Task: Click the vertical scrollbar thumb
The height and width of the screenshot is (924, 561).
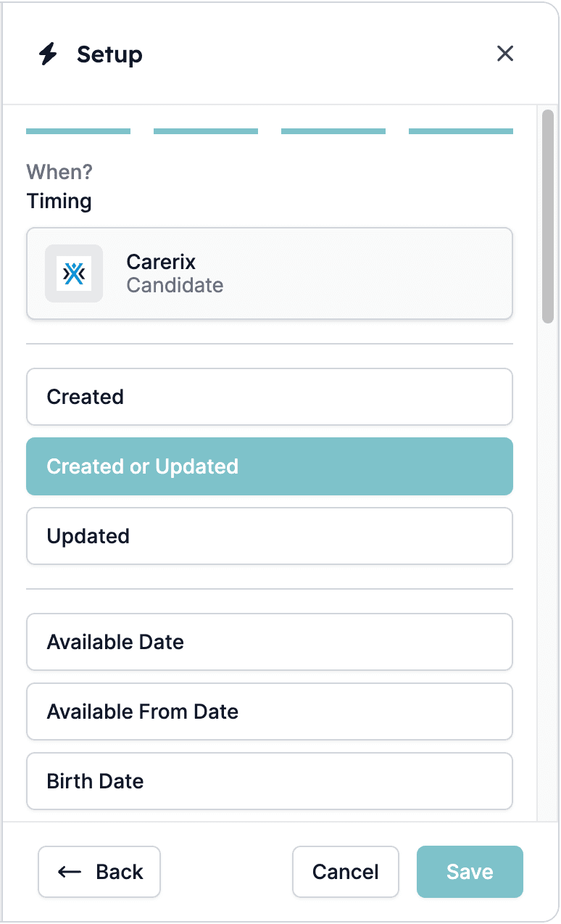Action: (x=548, y=216)
